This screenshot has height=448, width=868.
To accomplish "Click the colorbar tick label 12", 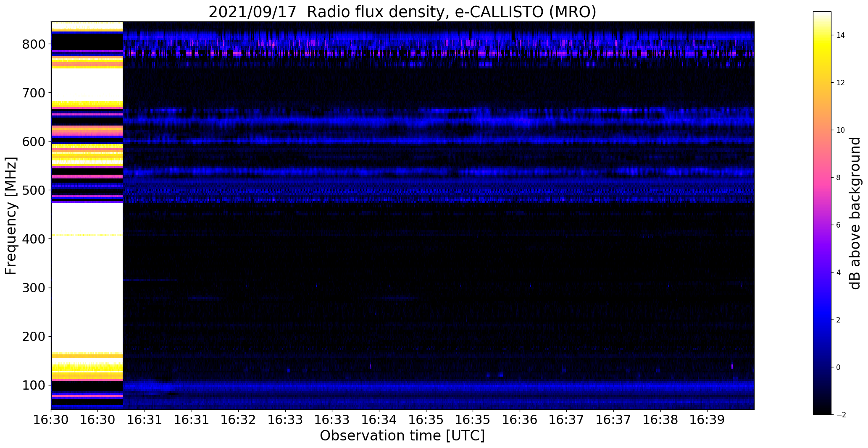I will (x=841, y=83).
